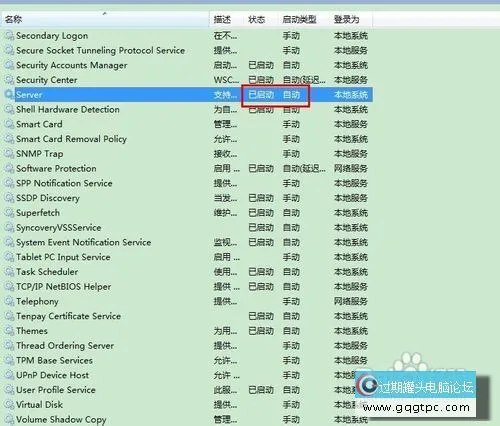Select the TPM Base Services name

[x=54, y=360]
